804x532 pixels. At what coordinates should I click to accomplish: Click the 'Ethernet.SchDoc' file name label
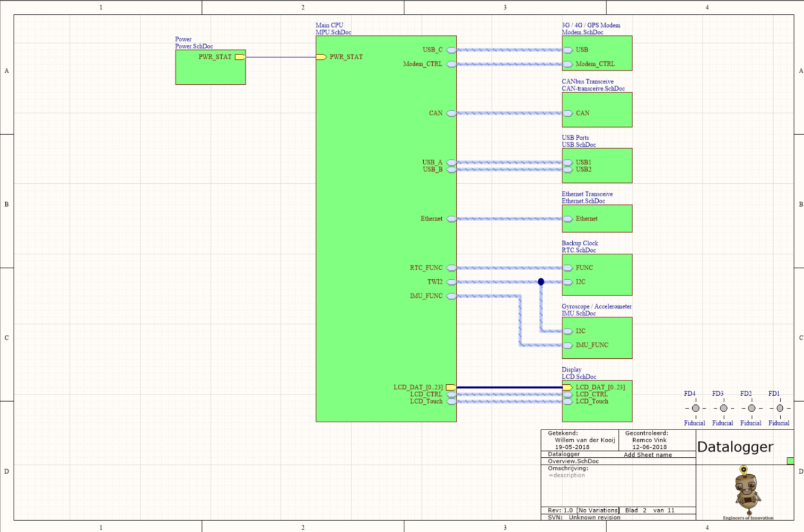(x=583, y=201)
